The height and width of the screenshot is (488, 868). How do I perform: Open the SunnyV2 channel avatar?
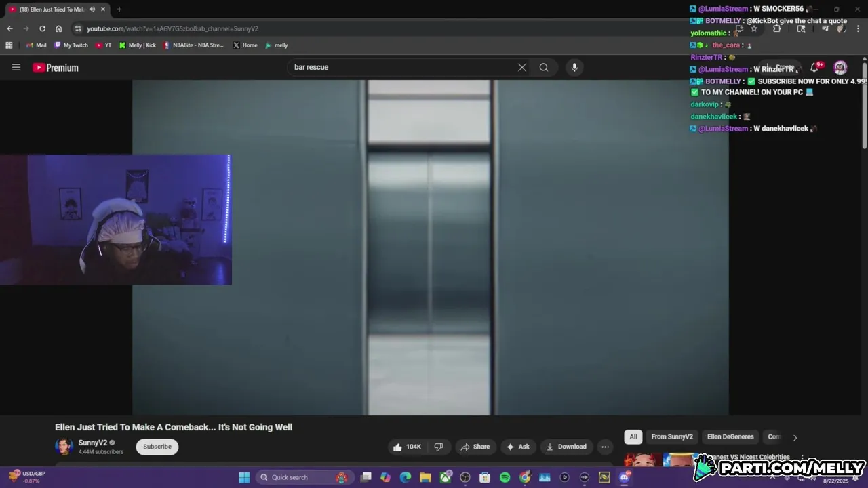coord(64,447)
